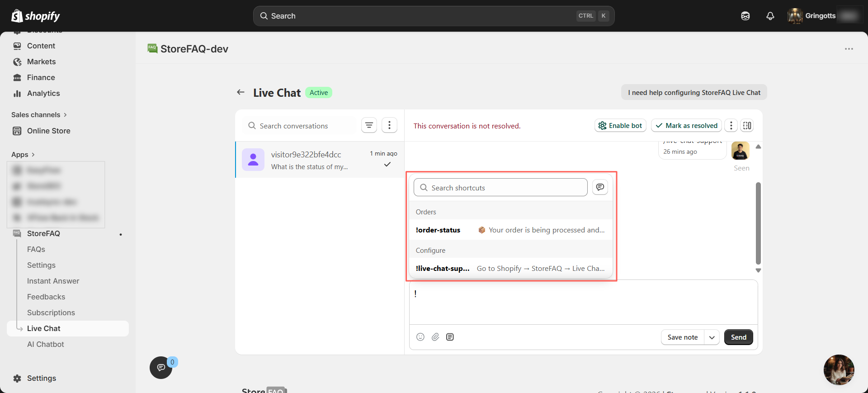
Task: Click the chat scrollbar thumb
Action: click(x=759, y=223)
